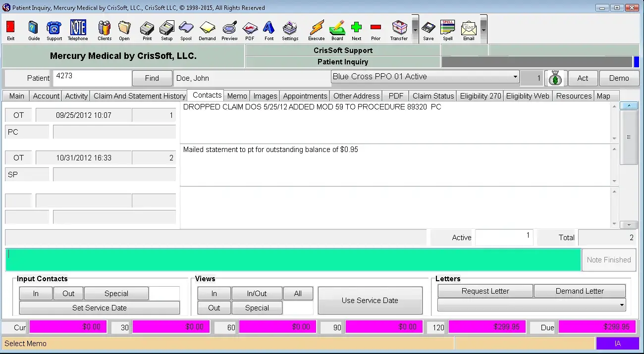Expand the Letters selection dropdown
The width and height of the screenshot is (644, 354).
[x=622, y=304]
